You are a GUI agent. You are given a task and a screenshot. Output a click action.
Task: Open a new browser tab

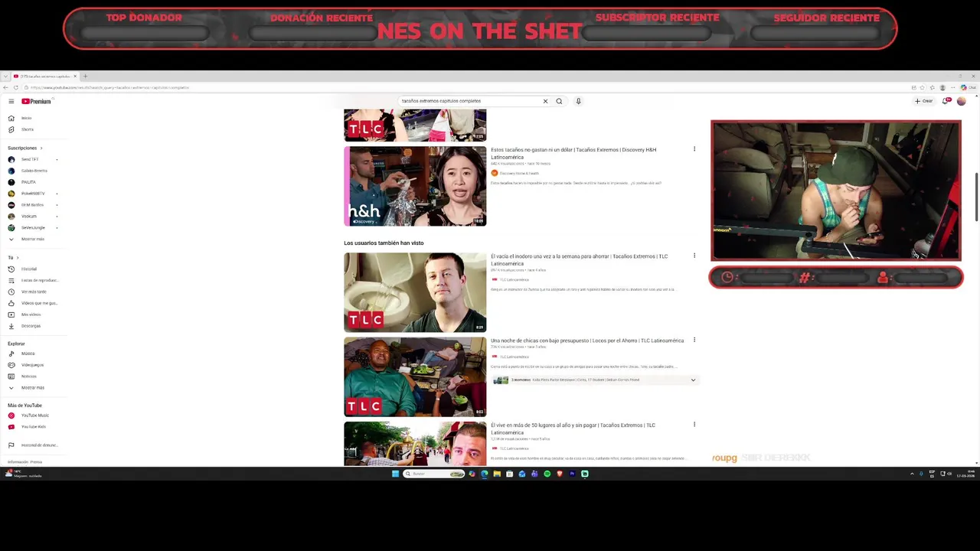click(x=85, y=77)
